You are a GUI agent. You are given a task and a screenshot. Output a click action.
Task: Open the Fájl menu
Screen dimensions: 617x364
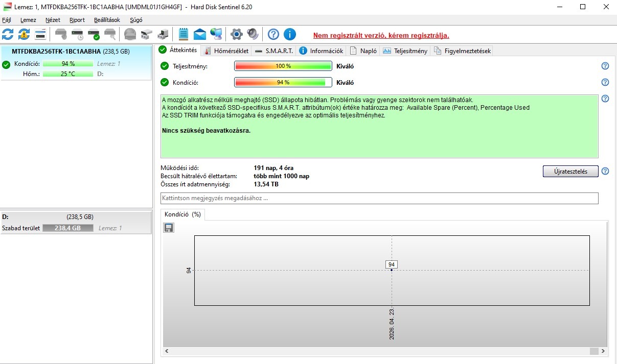pyautogui.click(x=7, y=20)
